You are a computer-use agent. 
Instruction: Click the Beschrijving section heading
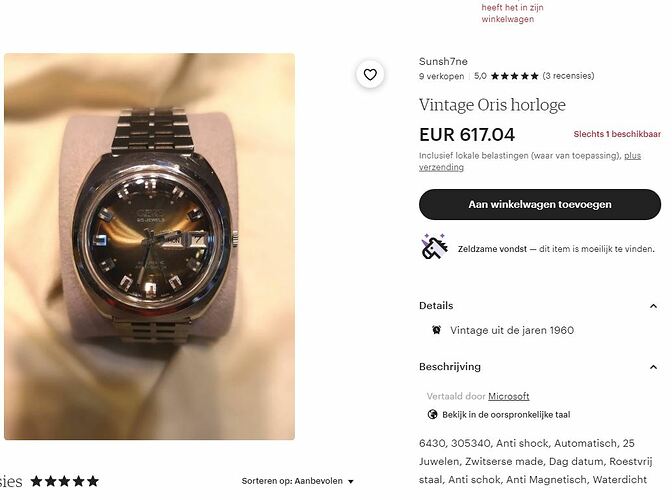click(450, 367)
